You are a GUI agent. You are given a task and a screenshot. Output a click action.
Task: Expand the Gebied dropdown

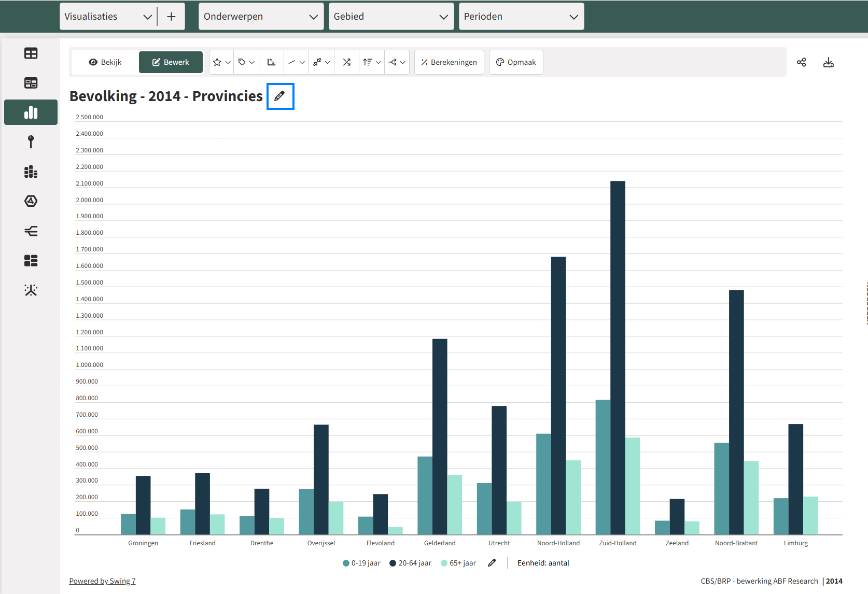(391, 17)
